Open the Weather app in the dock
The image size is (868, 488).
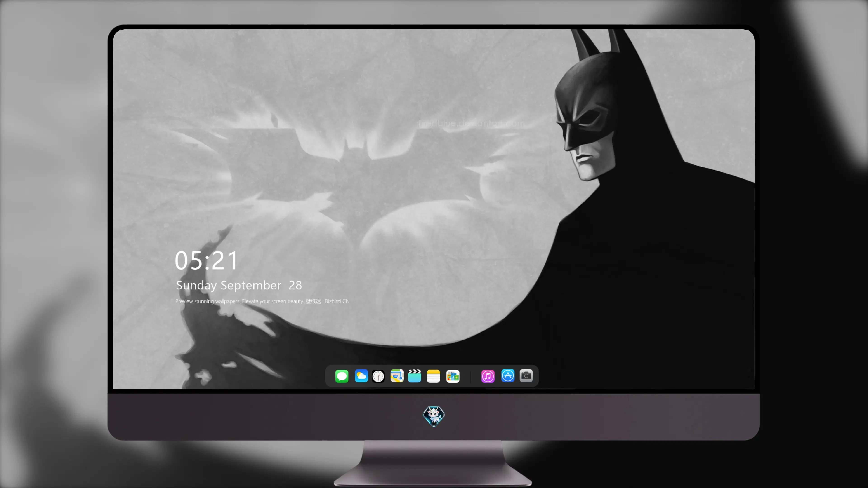[361, 376]
